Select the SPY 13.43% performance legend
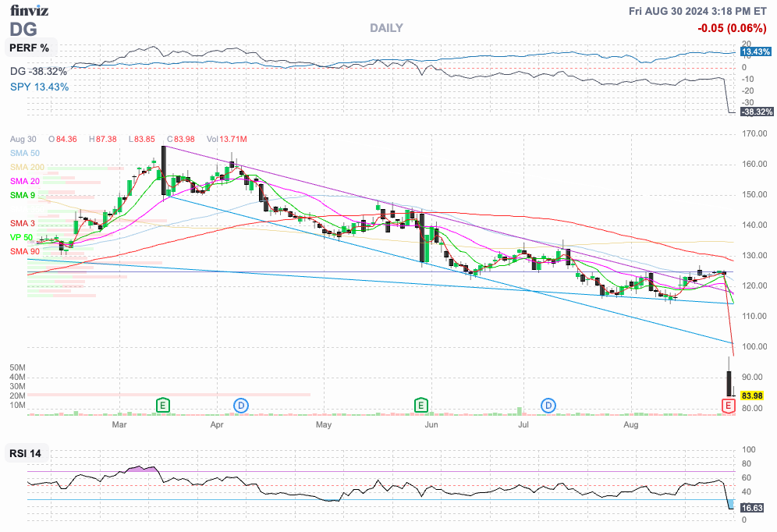This screenshot has height=532, width=777. pos(40,87)
